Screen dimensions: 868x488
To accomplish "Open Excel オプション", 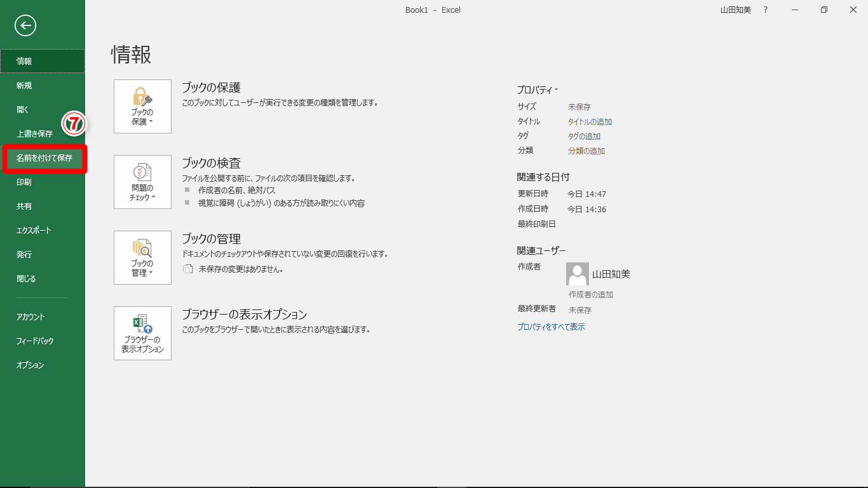I will click(43, 365).
